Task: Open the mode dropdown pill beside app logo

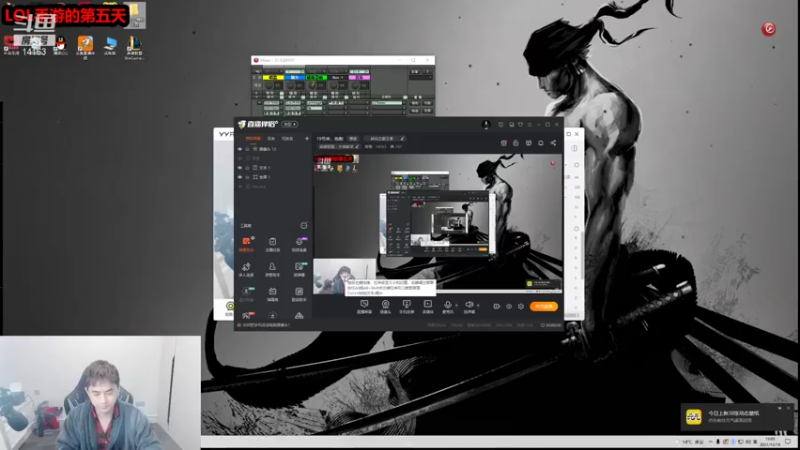Action: pos(290,124)
